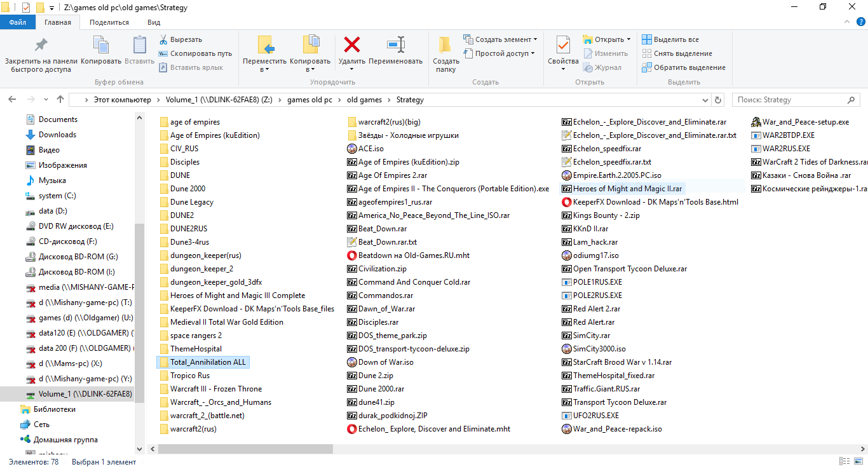Invert selection with Обратить выделение
This screenshot has height=469, width=868.
coord(684,67)
